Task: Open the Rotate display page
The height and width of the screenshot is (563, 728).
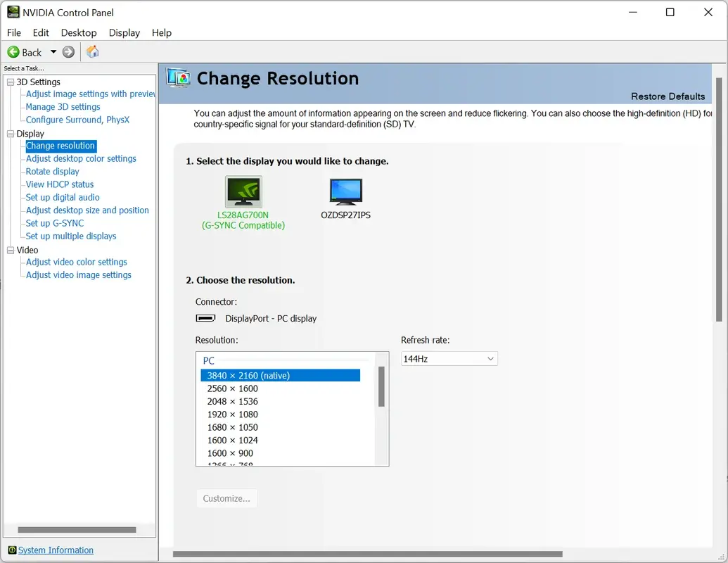Action: coord(51,171)
